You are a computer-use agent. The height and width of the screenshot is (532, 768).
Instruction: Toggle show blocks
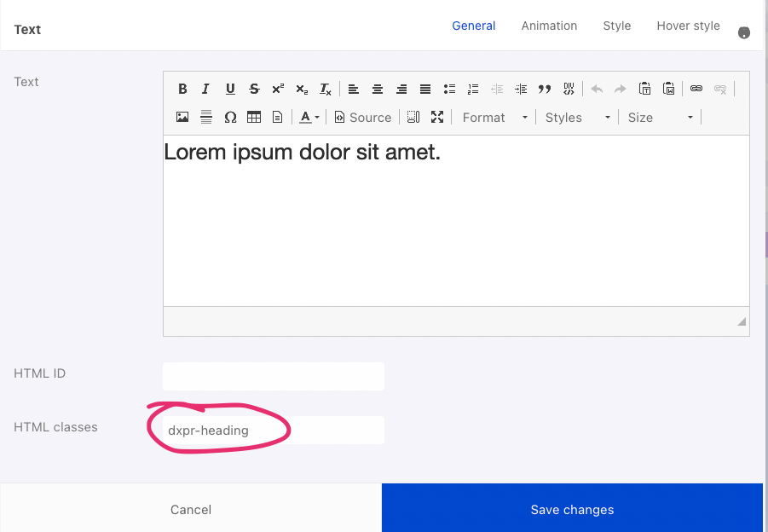coord(413,117)
